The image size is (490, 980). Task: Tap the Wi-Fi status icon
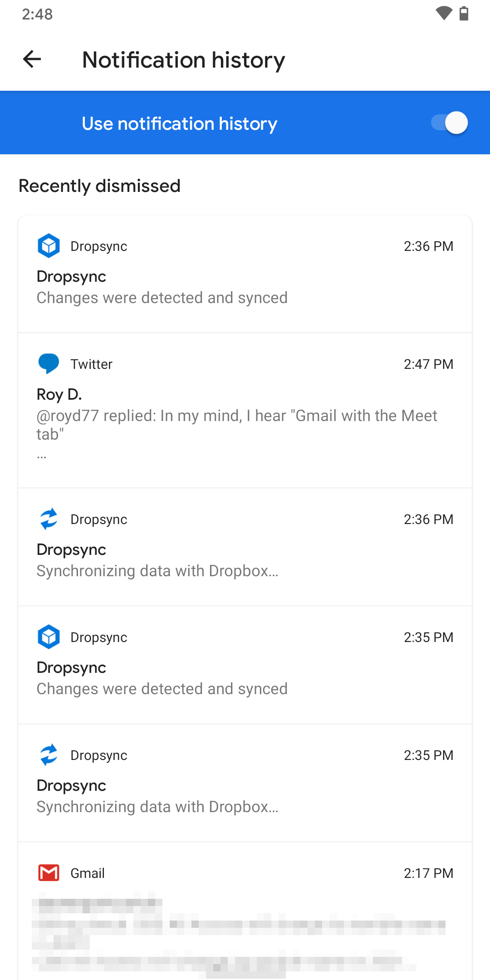443,14
